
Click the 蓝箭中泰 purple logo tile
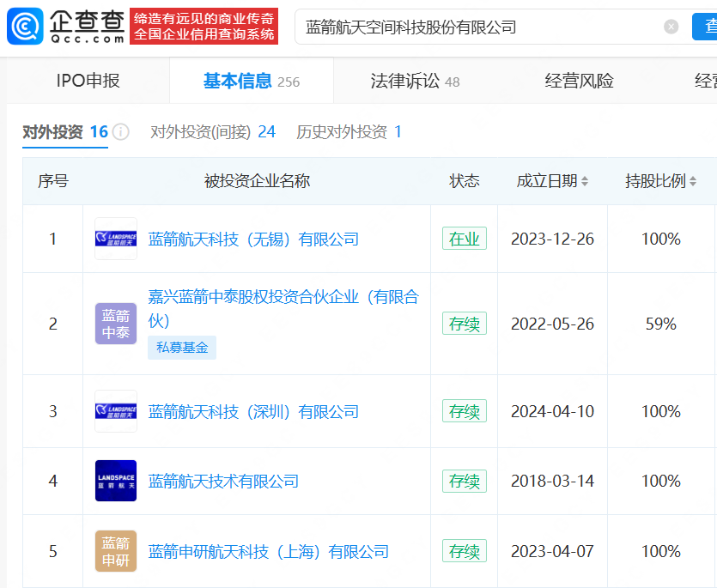click(116, 324)
